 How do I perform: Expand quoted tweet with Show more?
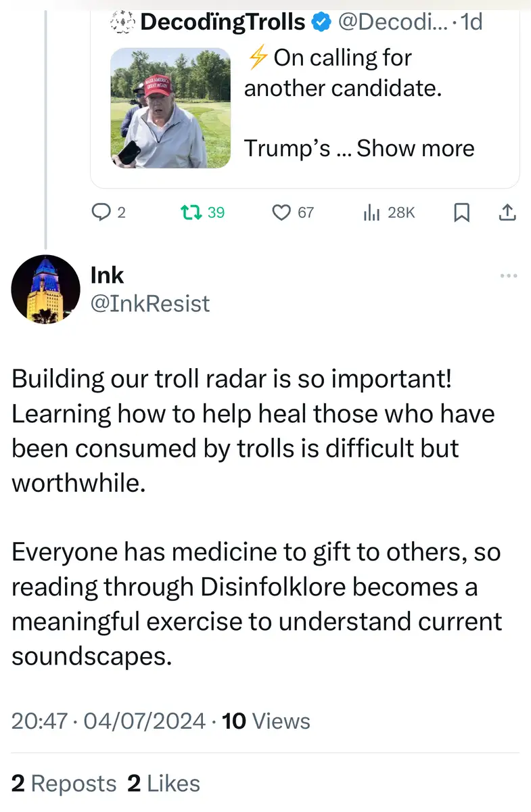click(415, 148)
